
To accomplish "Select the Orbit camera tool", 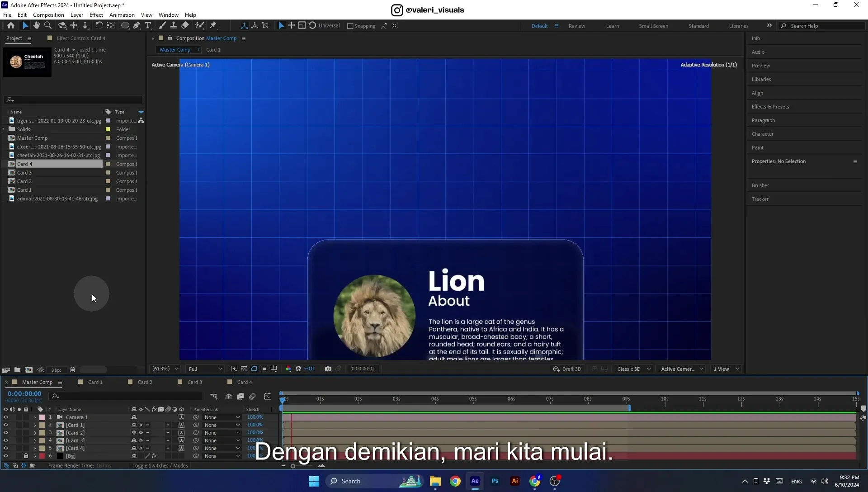I will point(62,26).
